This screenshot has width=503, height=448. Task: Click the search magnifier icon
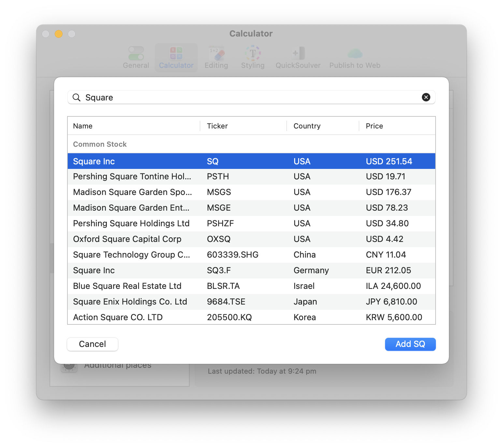(77, 97)
